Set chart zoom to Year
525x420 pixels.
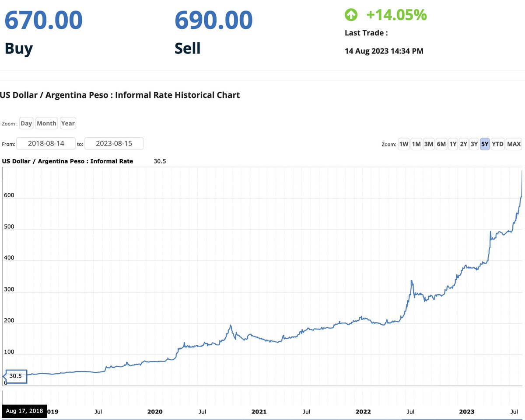click(x=68, y=123)
